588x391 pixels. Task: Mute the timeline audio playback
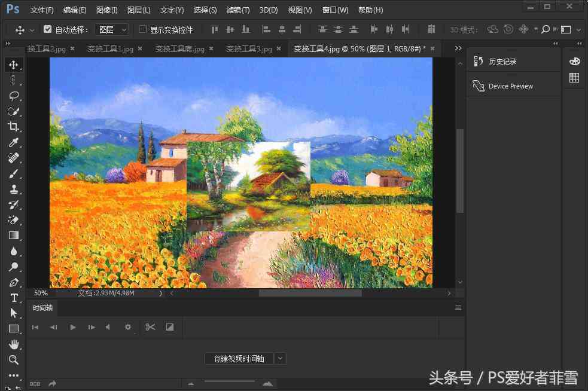click(x=108, y=327)
